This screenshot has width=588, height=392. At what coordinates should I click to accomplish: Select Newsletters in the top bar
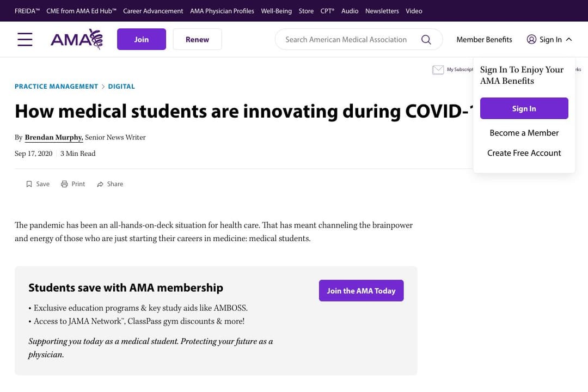382,11
